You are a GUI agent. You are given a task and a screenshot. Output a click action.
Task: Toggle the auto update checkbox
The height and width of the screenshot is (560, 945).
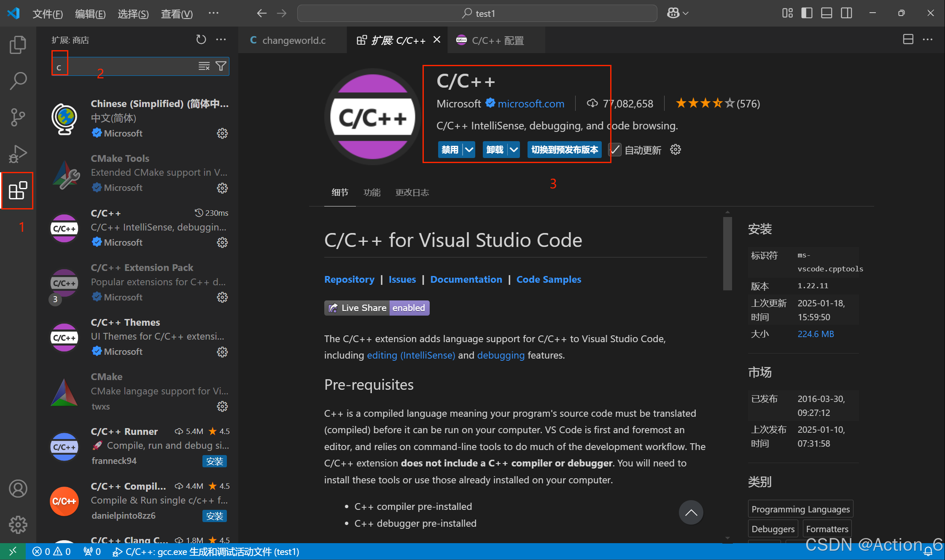click(x=615, y=150)
